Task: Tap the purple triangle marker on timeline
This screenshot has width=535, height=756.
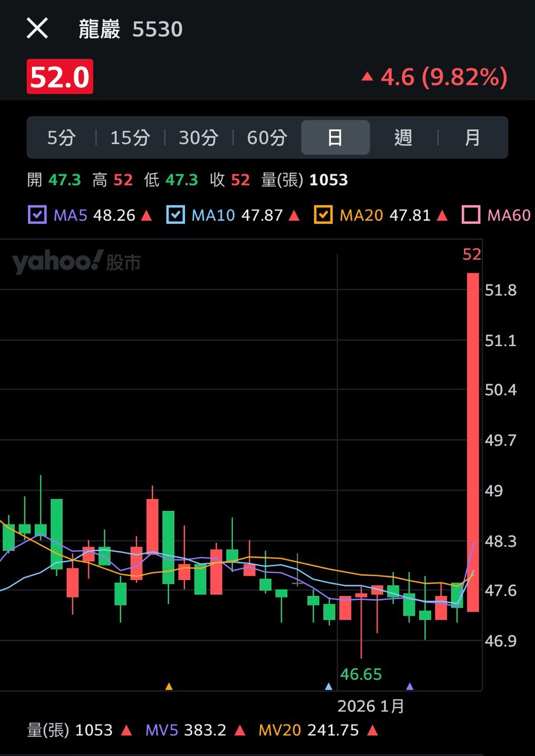Action: tap(410, 686)
